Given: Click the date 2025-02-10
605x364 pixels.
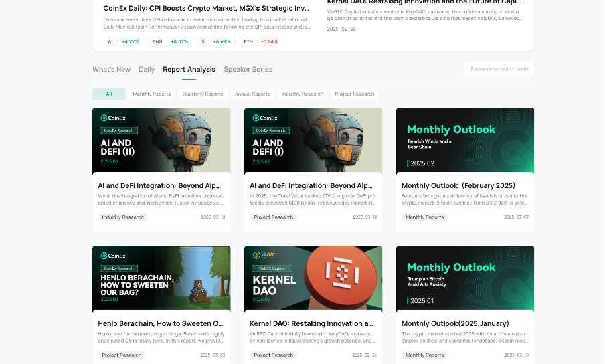Looking at the screenshot, I should click(x=516, y=355).
